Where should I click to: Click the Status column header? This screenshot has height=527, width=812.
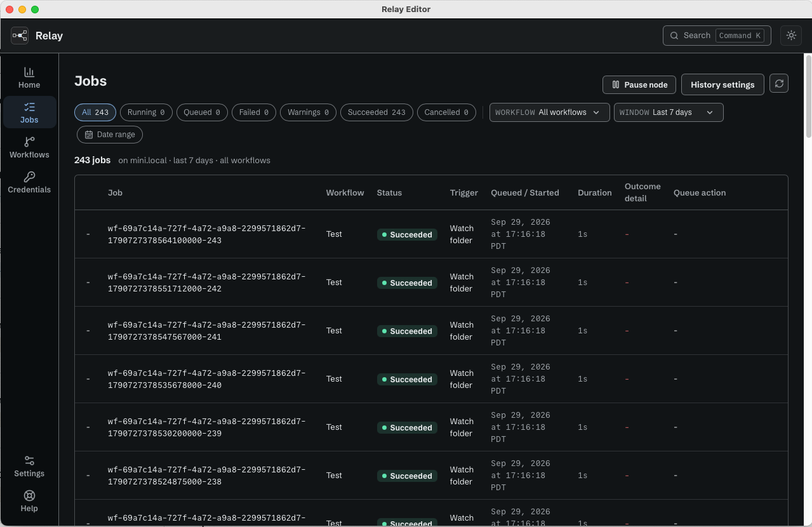(389, 192)
